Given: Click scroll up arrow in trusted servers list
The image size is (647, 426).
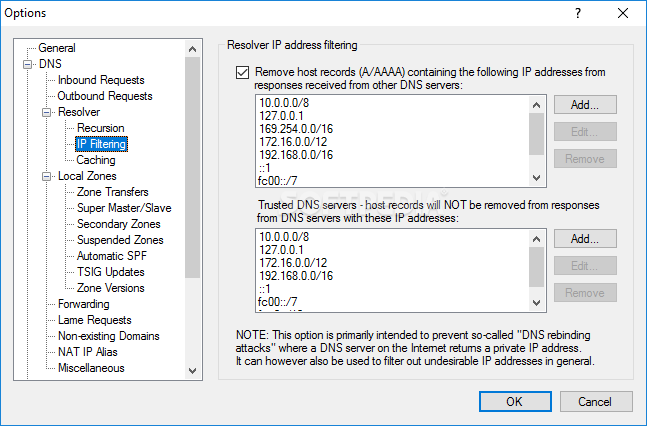Looking at the screenshot, I should tap(536, 239).
